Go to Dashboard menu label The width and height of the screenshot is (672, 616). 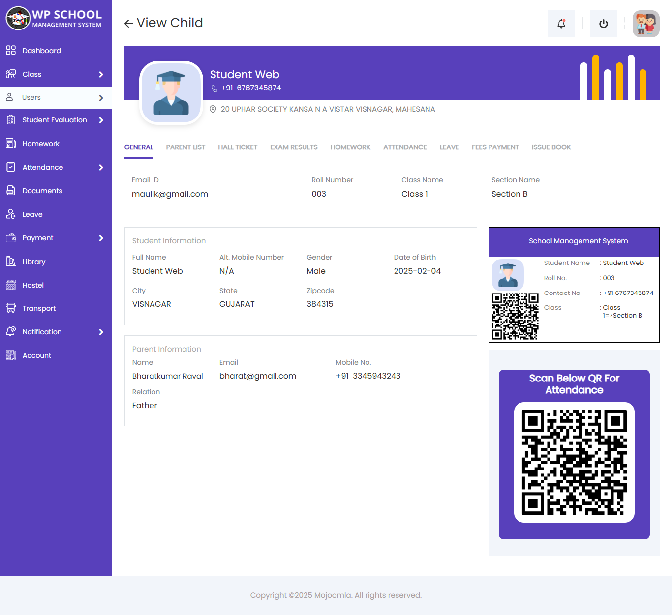[42, 51]
